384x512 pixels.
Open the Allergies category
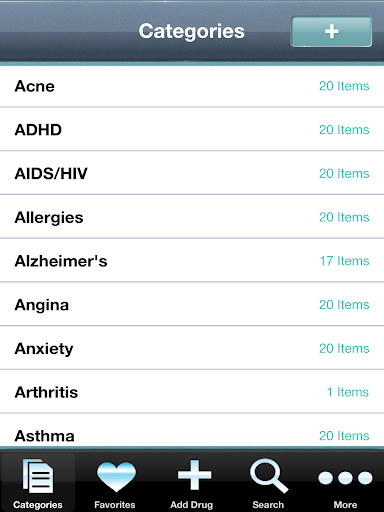click(192, 217)
